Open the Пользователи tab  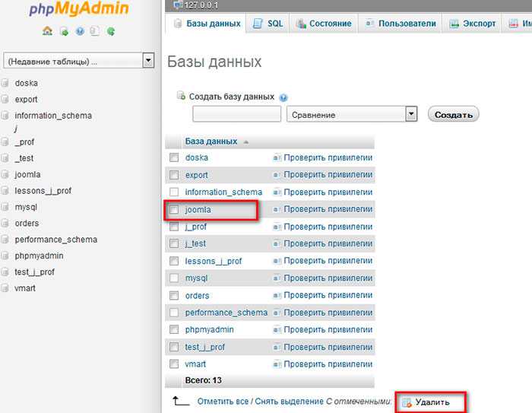401,24
